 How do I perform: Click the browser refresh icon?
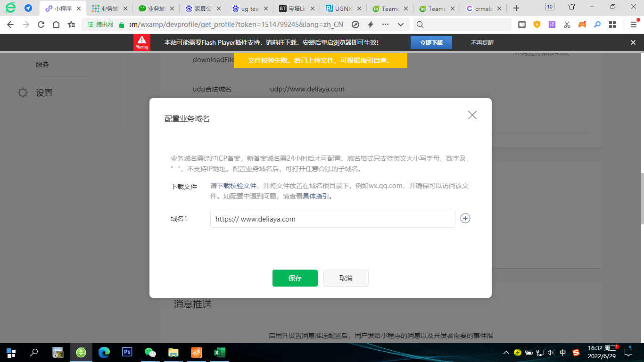pos(41,25)
